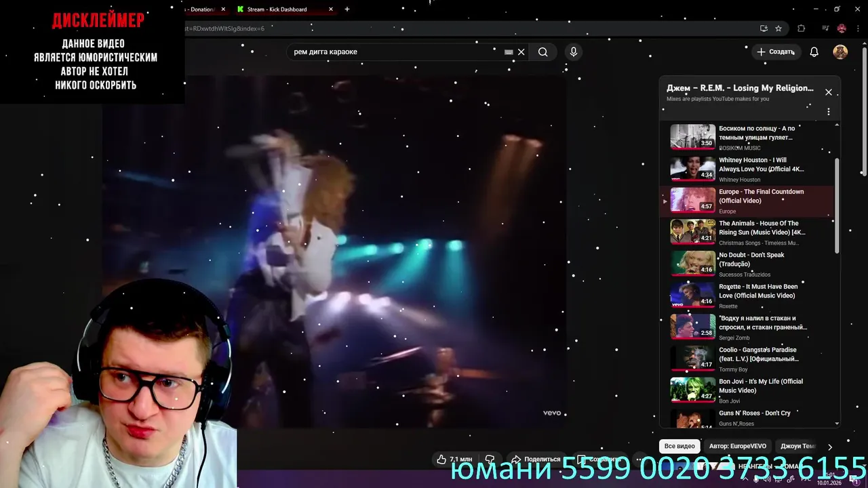The height and width of the screenshot is (488, 868).
Task: Click the playlist title Джем – R.E.M. – Losing My Religion
Action: point(740,88)
